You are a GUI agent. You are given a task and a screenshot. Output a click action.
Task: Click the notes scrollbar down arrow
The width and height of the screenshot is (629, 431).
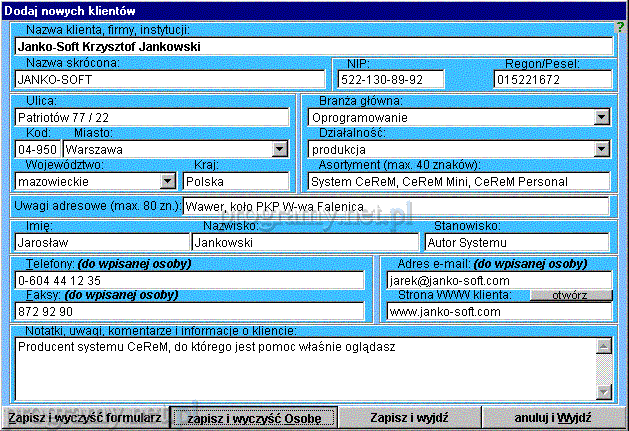point(603,392)
